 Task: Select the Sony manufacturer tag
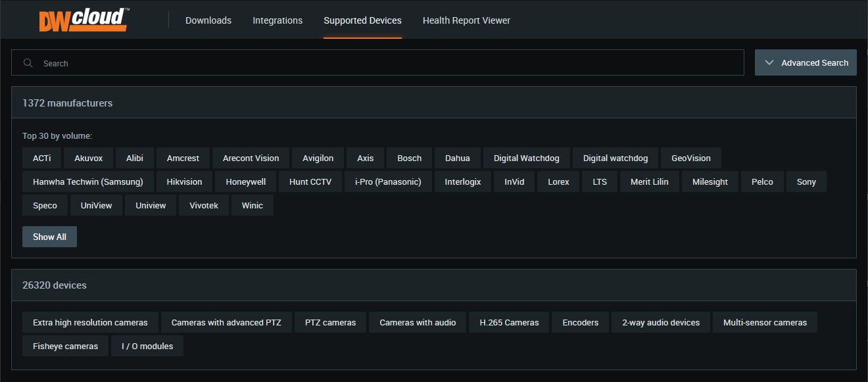click(x=806, y=181)
